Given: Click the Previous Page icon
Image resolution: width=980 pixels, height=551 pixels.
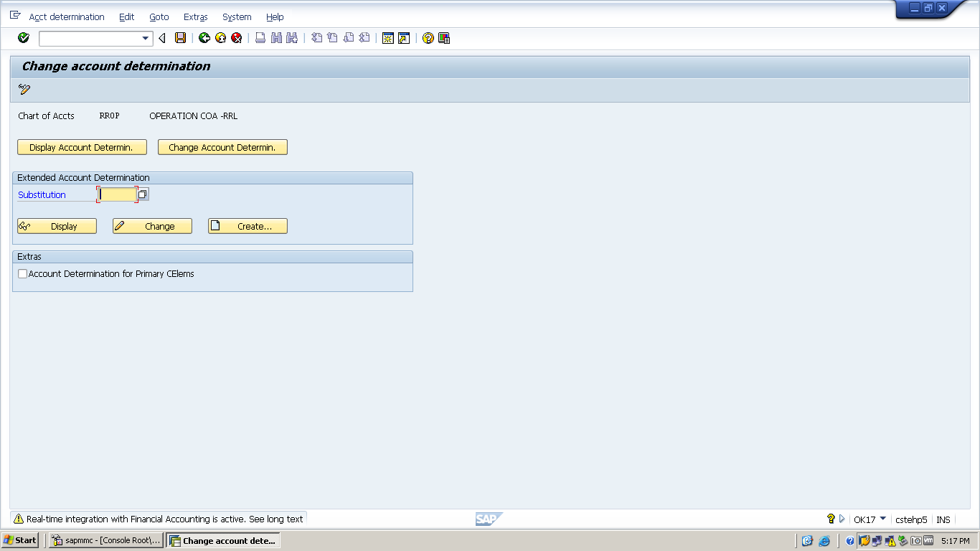Looking at the screenshot, I should coord(332,38).
